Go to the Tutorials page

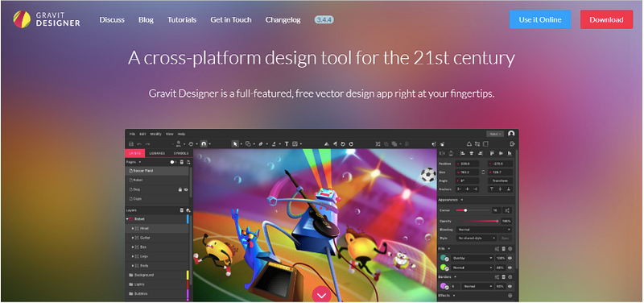click(182, 19)
